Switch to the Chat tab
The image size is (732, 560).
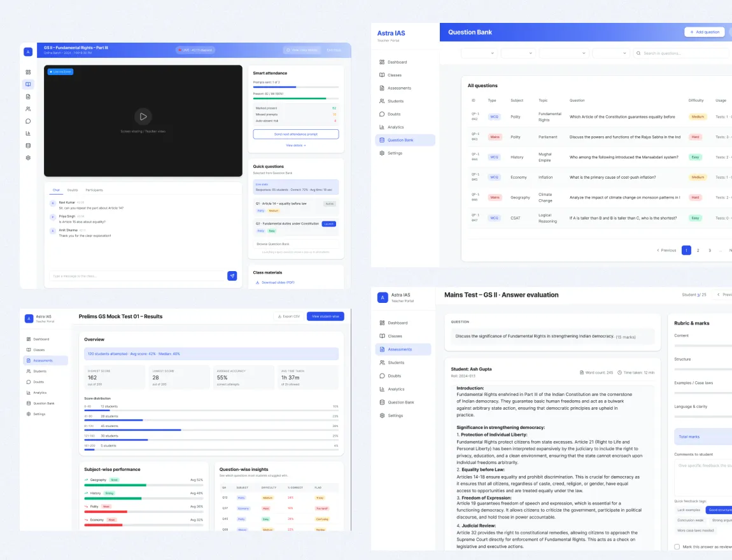pos(56,190)
